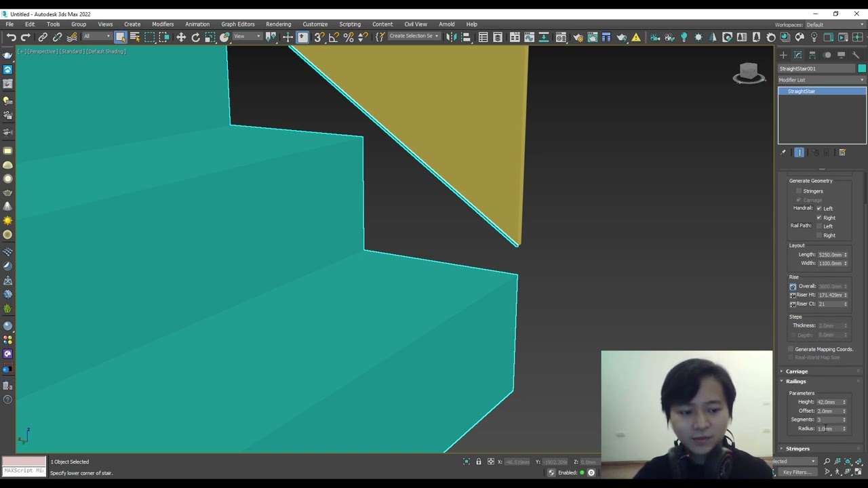The width and height of the screenshot is (868, 488).
Task: Open the Motion command panel tab
Action: [827, 55]
